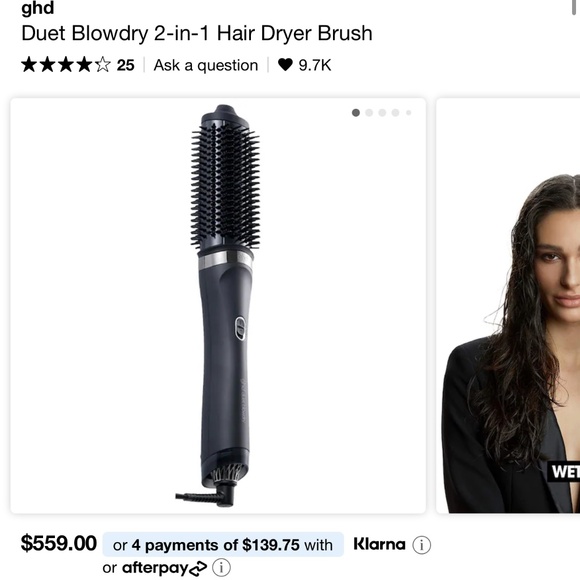Select the fourth carousel dot
The image size is (580, 580).
click(395, 113)
